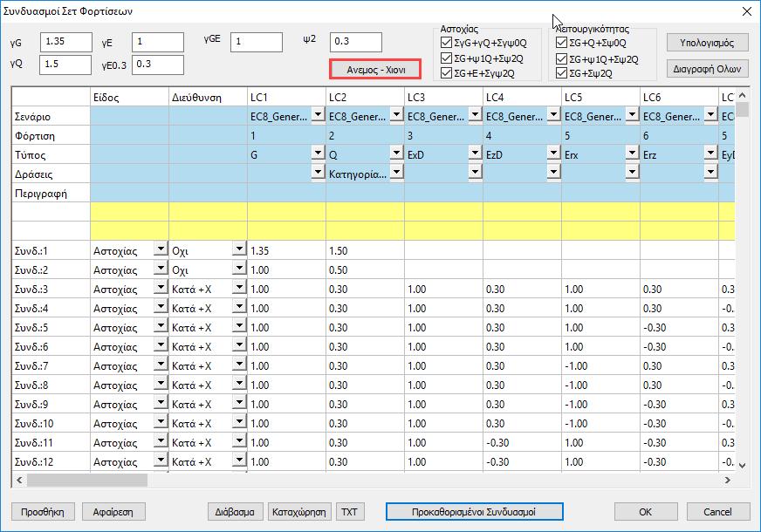Open Είδος dropdown for Συνδ.:2
The image size is (761, 532).
point(161,269)
